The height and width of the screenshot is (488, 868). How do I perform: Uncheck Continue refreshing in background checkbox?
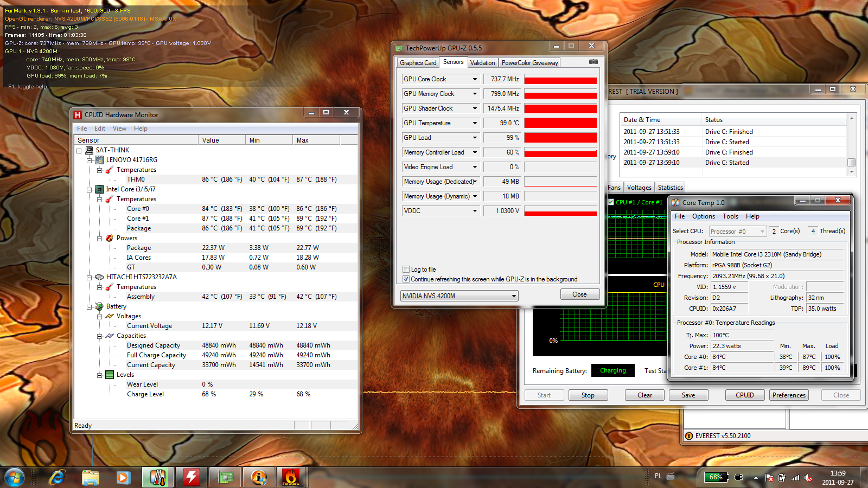(x=406, y=279)
